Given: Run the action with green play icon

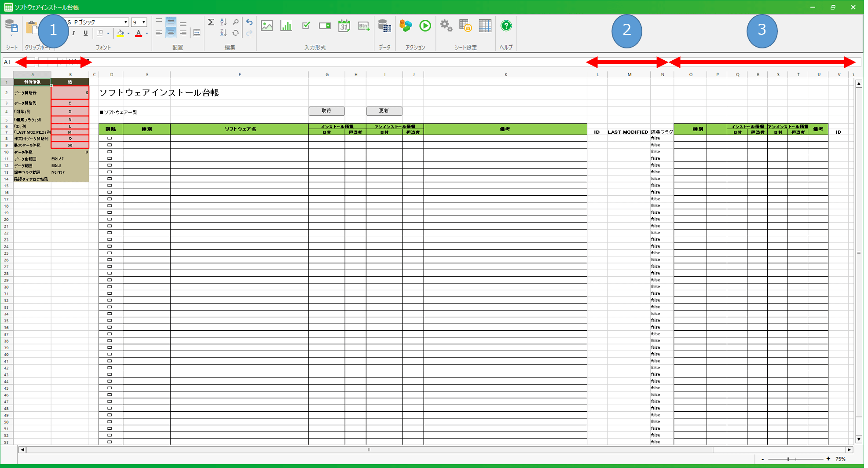Looking at the screenshot, I should coord(425,26).
